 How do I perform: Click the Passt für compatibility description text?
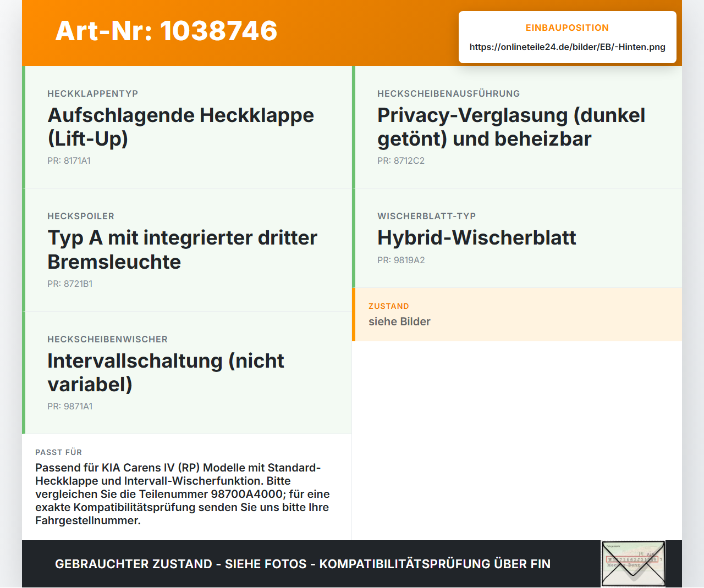click(183, 494)
